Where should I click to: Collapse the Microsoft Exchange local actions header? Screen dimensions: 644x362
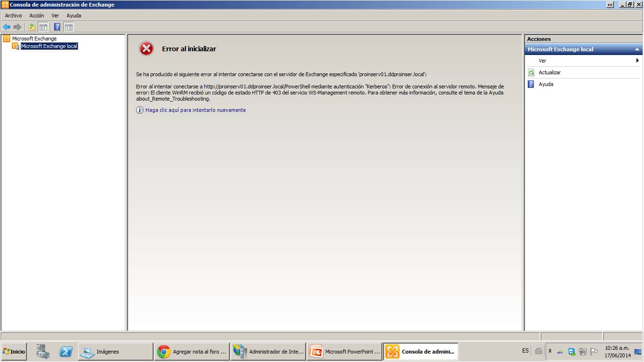coord(636,49)
